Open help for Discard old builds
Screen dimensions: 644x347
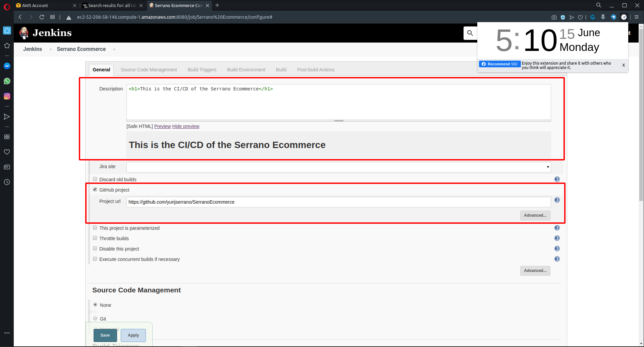point(557,179)
